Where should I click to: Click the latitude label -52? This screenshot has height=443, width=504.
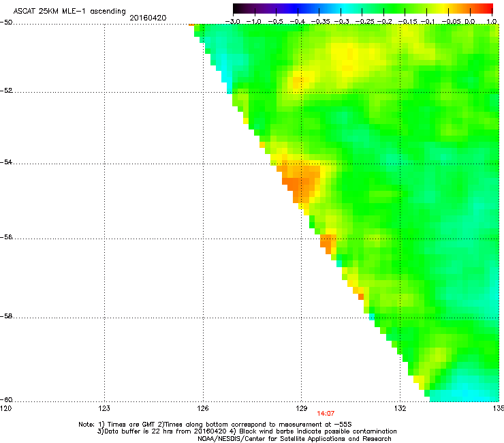6,91
